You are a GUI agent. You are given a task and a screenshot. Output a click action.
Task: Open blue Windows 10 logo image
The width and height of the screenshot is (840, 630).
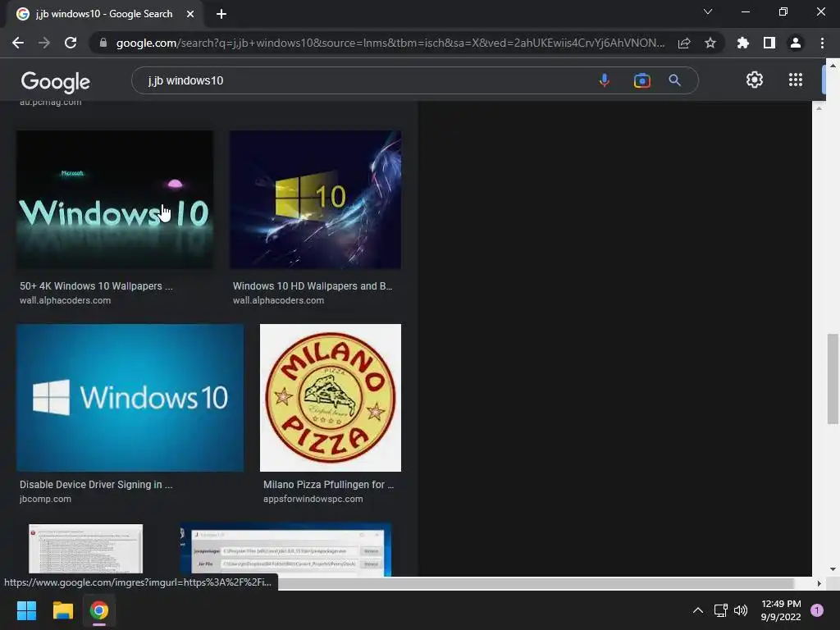130,398
